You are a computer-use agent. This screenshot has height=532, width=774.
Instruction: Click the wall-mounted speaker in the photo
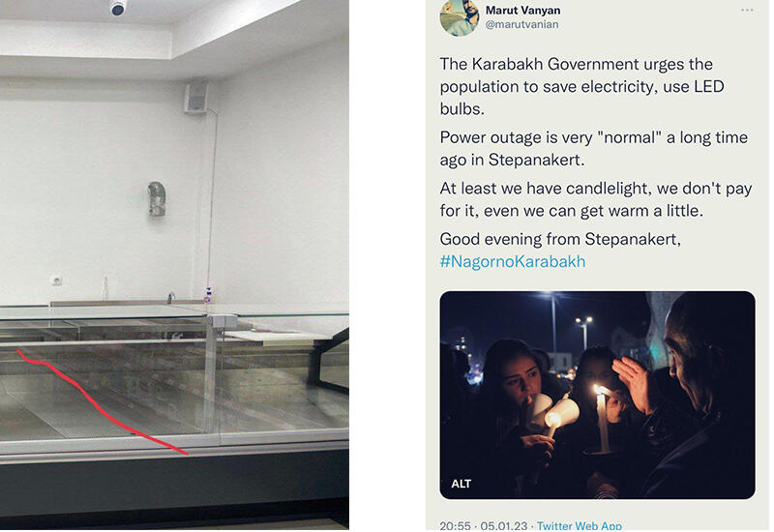coord(196,98)
